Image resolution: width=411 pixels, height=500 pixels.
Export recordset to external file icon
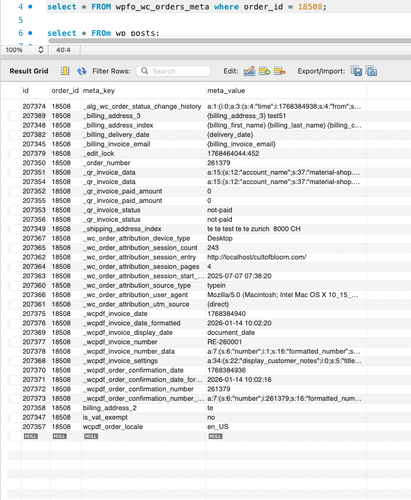[x=356, y=71]
